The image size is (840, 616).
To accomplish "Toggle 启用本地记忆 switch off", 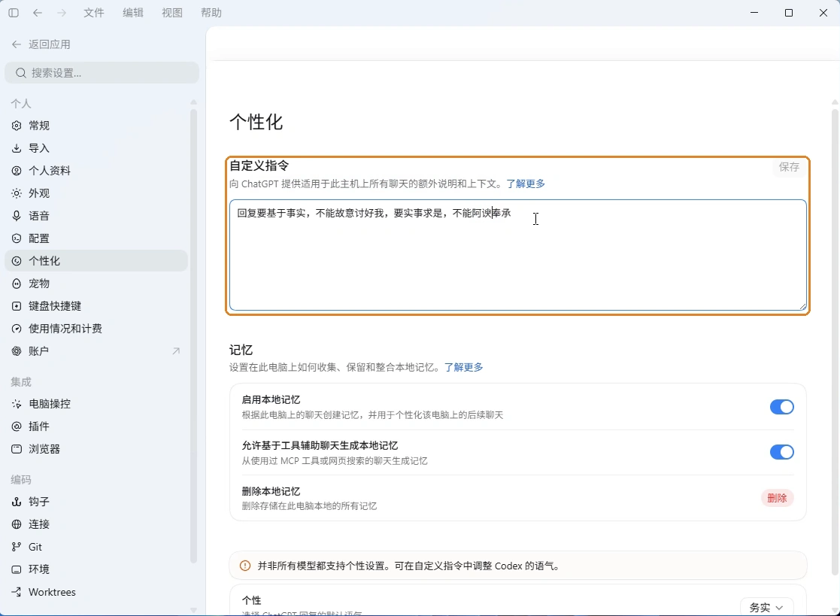I will tap(781, 407).
